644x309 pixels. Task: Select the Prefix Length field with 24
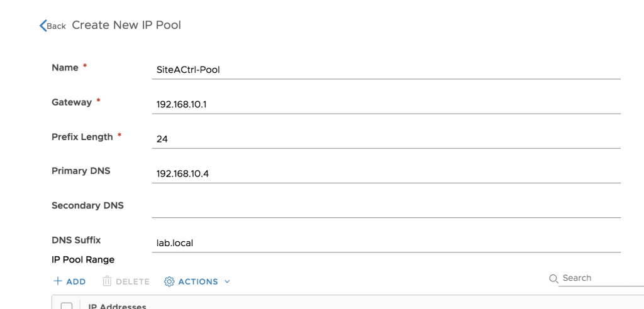click(x=386, y=139)
